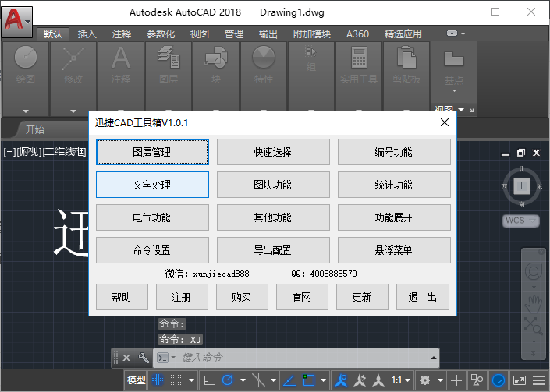
Task: Click the top face of the ViewCube
Action: click(x=522, y=185)
